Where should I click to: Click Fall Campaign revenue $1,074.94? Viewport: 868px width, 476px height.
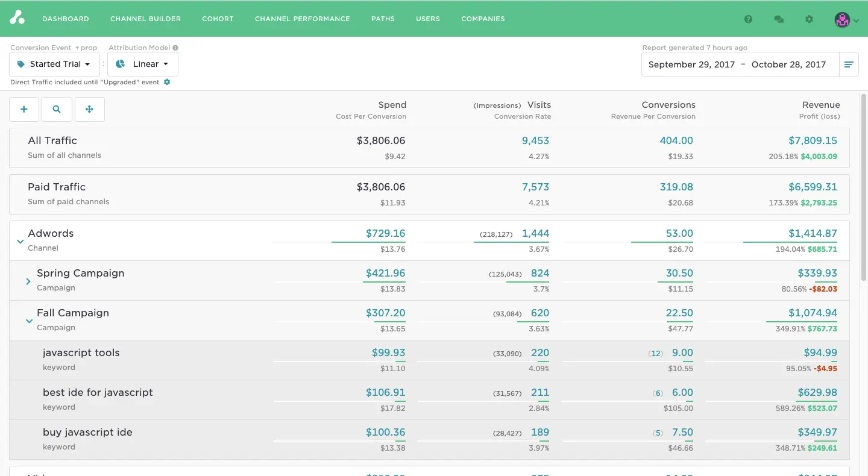813,313
